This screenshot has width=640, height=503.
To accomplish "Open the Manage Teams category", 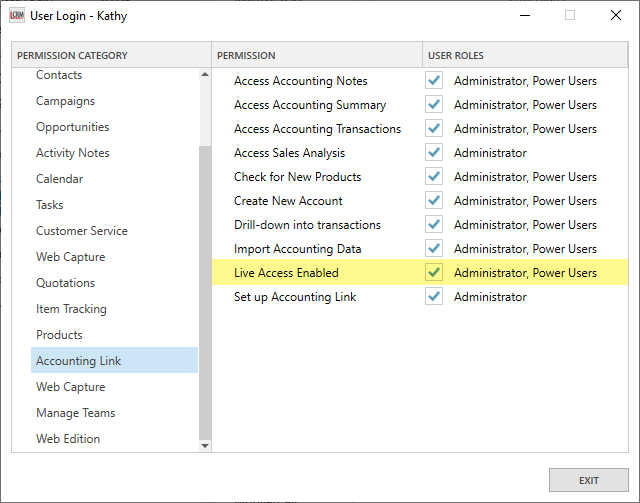I will pos(75,413).
